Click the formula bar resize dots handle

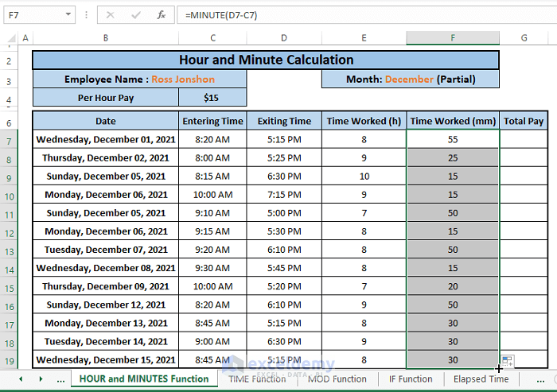pyautogui.click(x=86, y=15)
